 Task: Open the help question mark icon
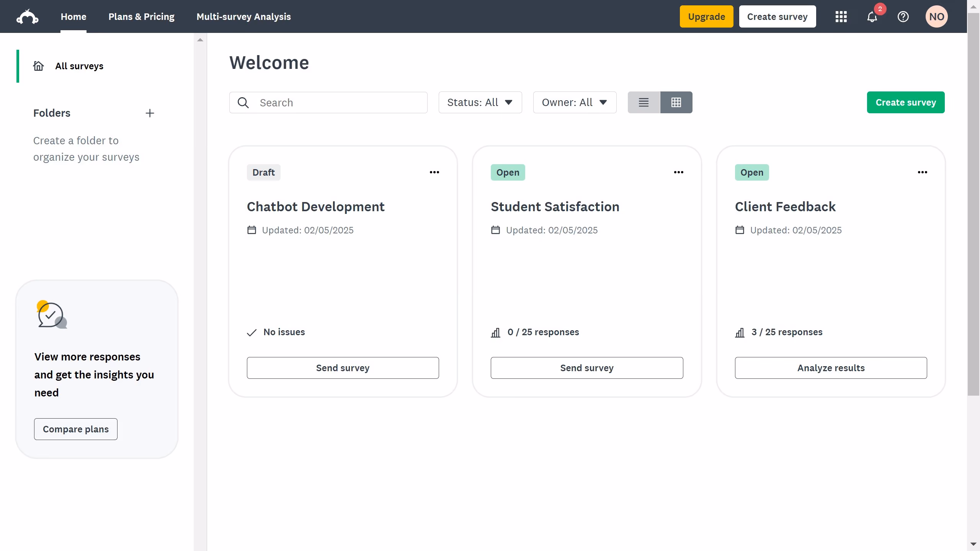tap(903, 17)
